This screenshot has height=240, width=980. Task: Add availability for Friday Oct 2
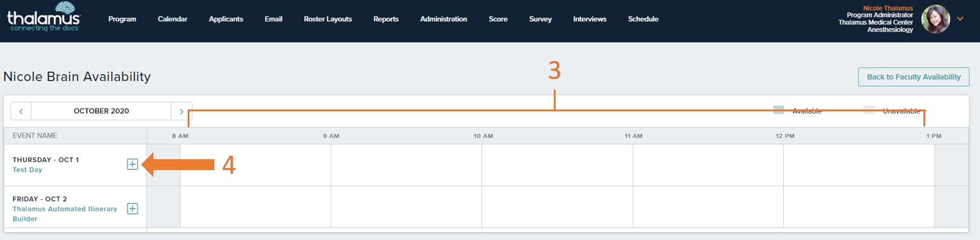tap(132, 209)
